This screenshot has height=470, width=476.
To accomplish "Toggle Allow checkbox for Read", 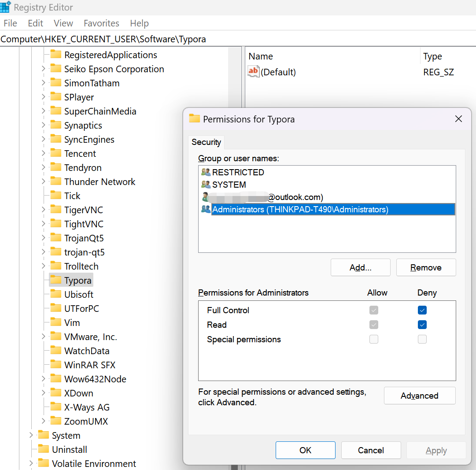I will pos(374,325).
